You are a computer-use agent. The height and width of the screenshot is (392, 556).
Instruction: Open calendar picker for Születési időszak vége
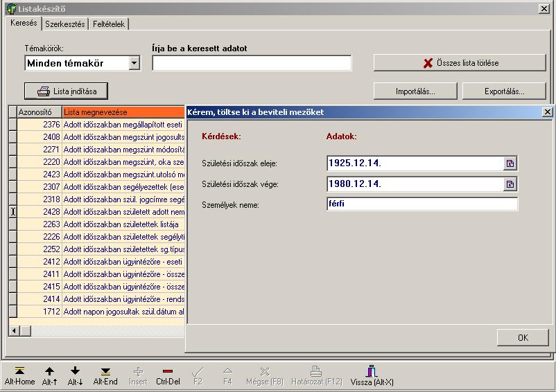(510, 184)
